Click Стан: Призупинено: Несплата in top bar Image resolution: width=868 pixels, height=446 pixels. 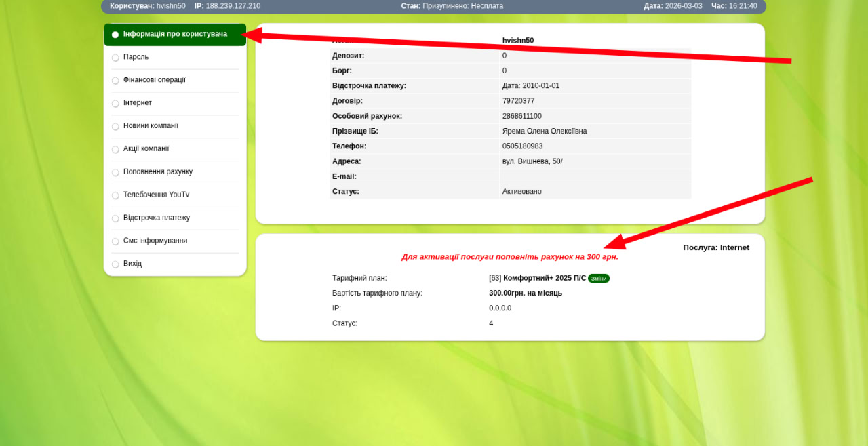(452, 6)
